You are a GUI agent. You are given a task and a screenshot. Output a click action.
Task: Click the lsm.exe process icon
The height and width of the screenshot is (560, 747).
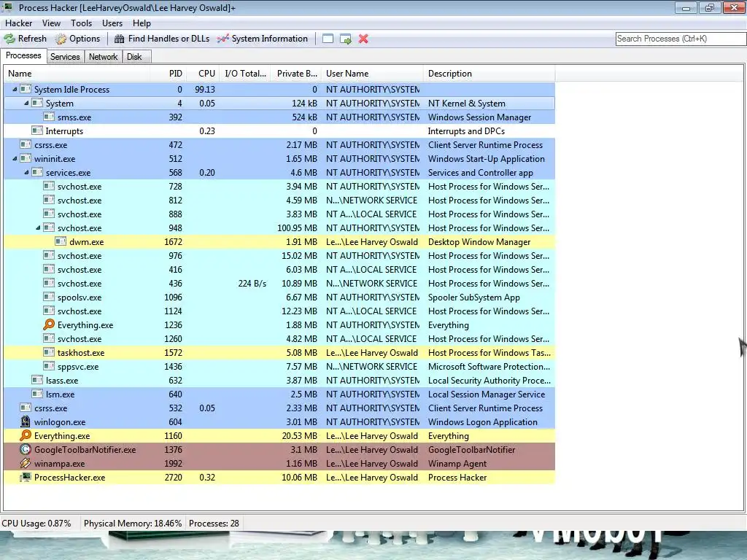pos(37,393)
